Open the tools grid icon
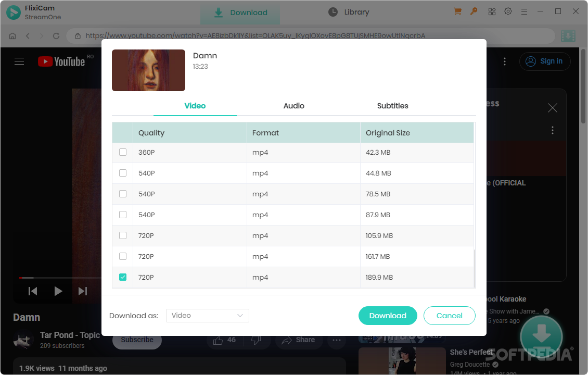 (x=492, y=11)
